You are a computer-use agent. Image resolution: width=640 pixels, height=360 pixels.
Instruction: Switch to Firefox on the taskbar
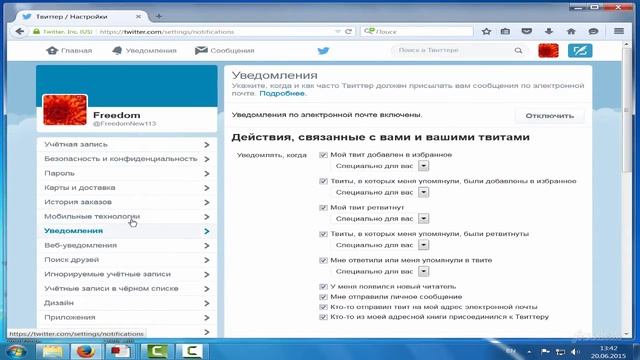pyautogui.click(x=86, y=351)
